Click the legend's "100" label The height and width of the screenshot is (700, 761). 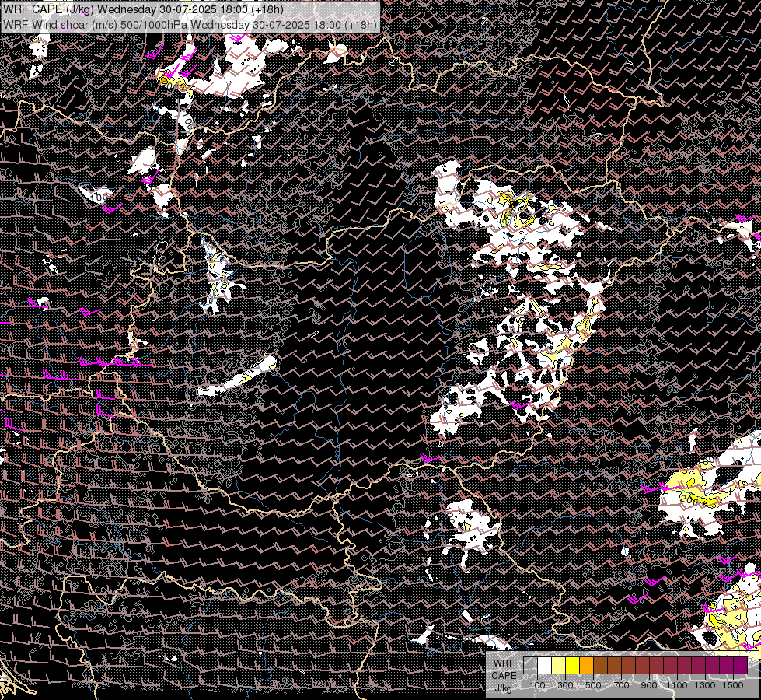[x=537, y=685]
